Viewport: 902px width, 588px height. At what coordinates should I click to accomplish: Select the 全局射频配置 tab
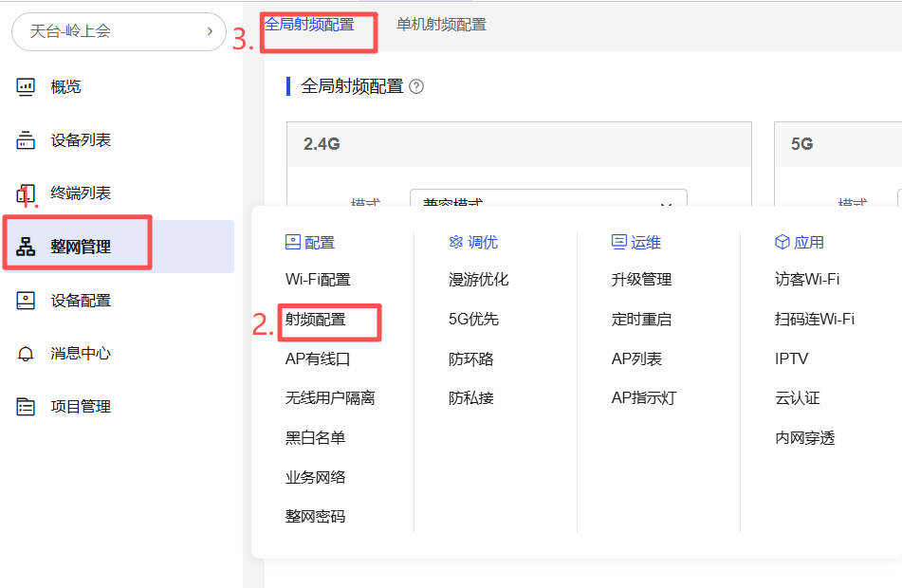pyautogui.click(x=309, y=25)
